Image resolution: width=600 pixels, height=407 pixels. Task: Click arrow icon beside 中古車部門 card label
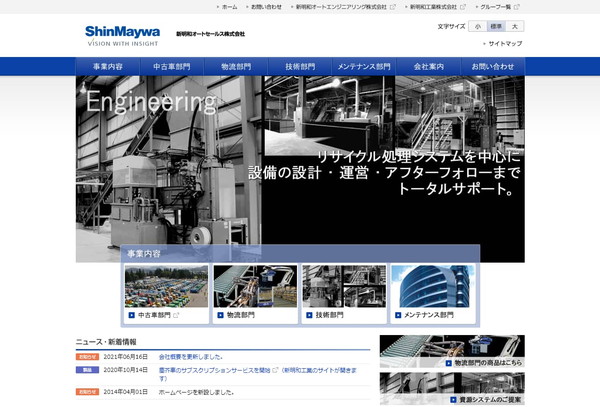pyautogui.click(x=132, y=315)
